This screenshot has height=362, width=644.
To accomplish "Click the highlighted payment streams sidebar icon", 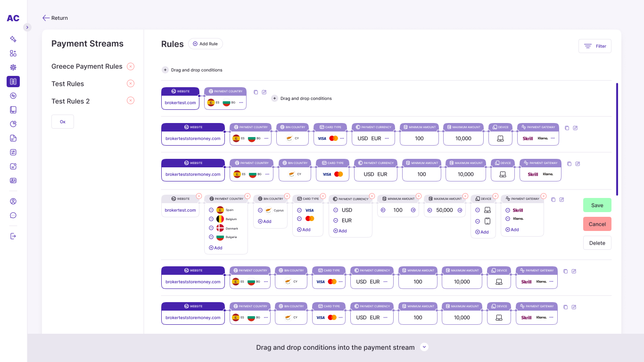I will click(x=13, y=82).
